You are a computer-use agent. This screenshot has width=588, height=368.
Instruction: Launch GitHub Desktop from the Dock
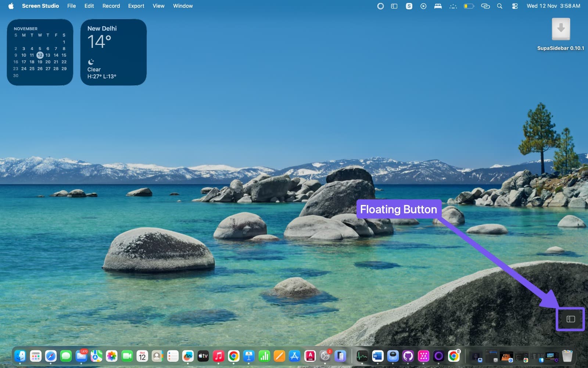408,356
